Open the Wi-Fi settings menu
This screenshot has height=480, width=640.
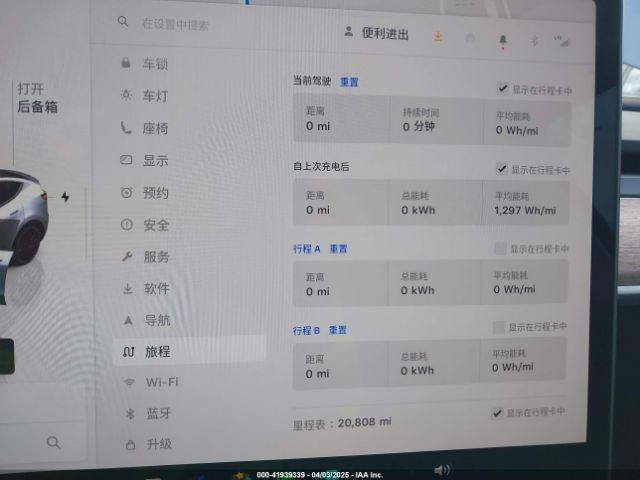(x=161, y=382)
